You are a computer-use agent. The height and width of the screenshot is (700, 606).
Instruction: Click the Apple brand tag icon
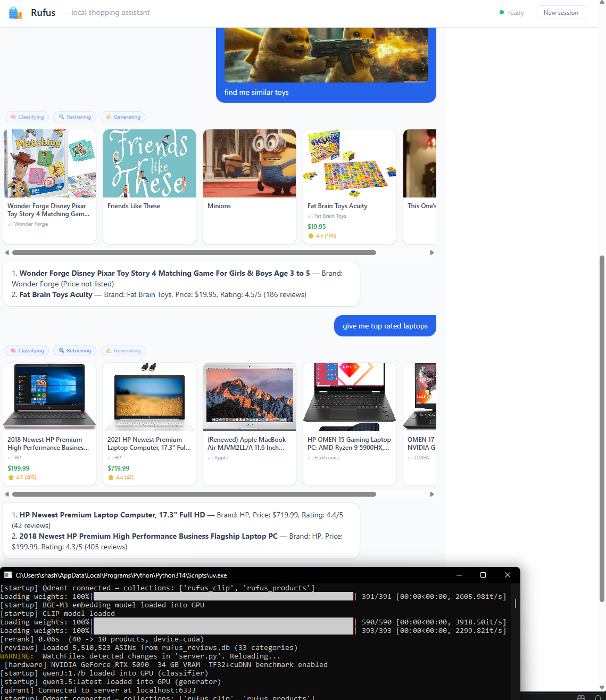(210, 458)
